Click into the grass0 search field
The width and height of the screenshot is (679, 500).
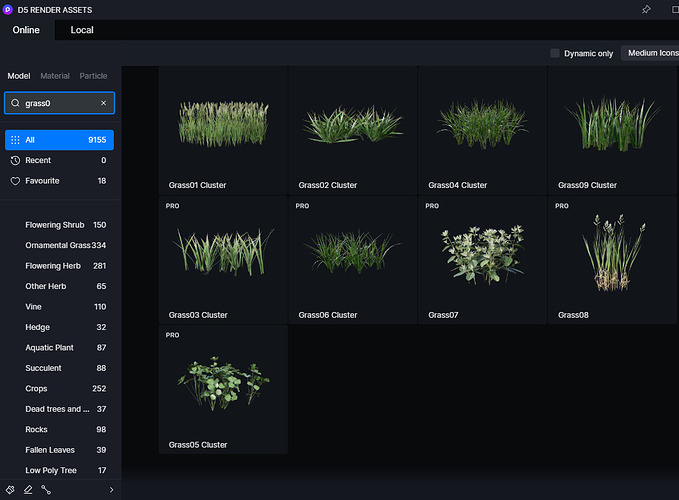[58, 103]
